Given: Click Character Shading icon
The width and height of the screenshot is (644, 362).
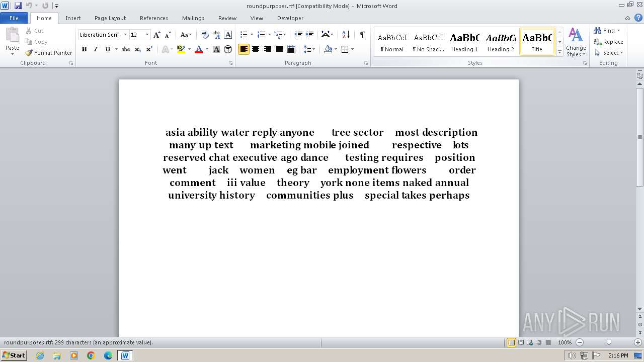Looking at the screenshot, I should point(216,49).
